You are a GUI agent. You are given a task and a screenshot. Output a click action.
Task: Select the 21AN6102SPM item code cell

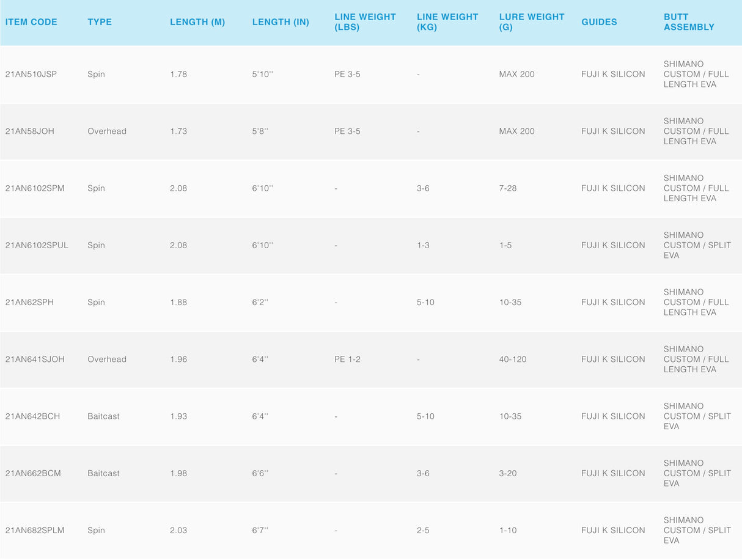click(35, 188)
